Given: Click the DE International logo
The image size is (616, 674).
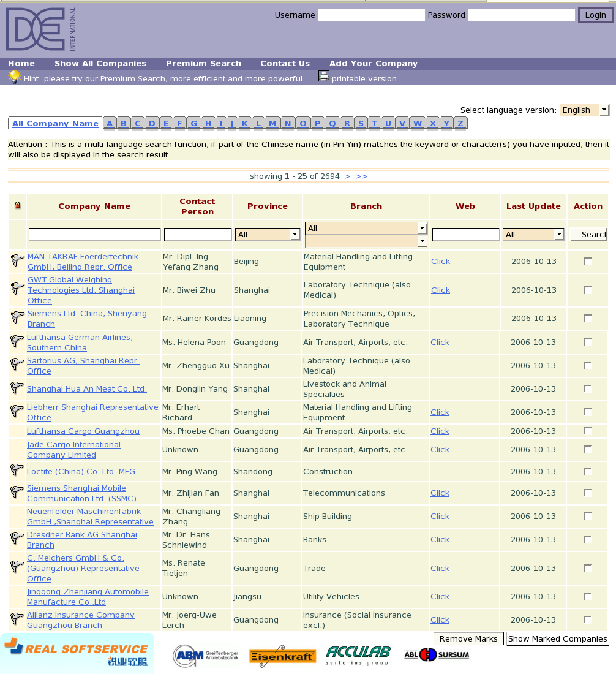Looking at the screenshot, I should point(40,29).
